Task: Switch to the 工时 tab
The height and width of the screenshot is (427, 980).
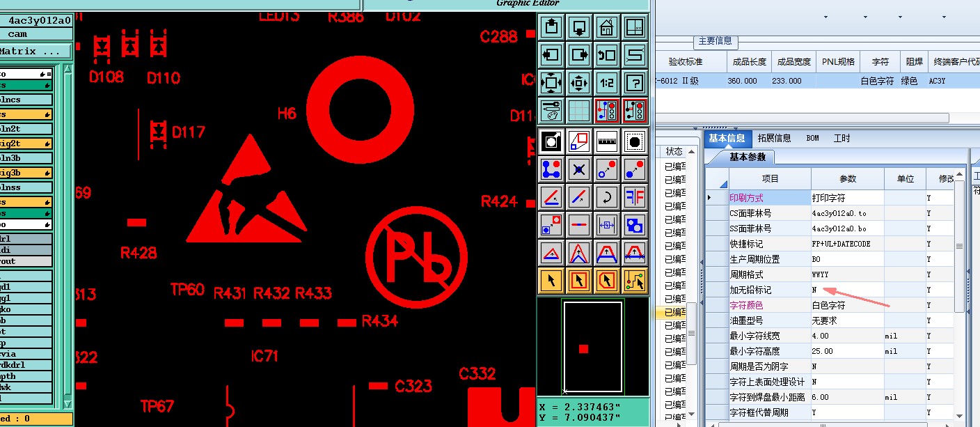Action: 842,138
